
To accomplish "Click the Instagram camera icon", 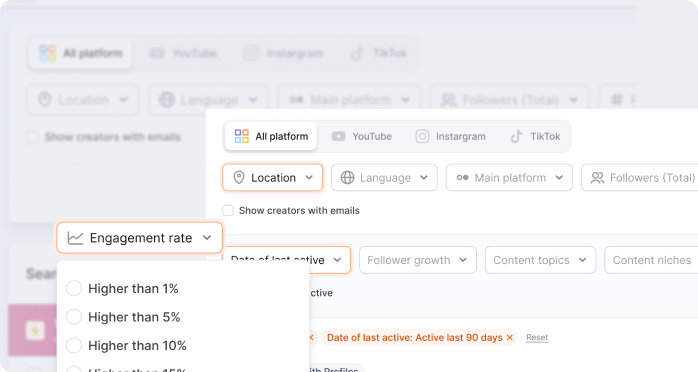I will pos(422,136).
